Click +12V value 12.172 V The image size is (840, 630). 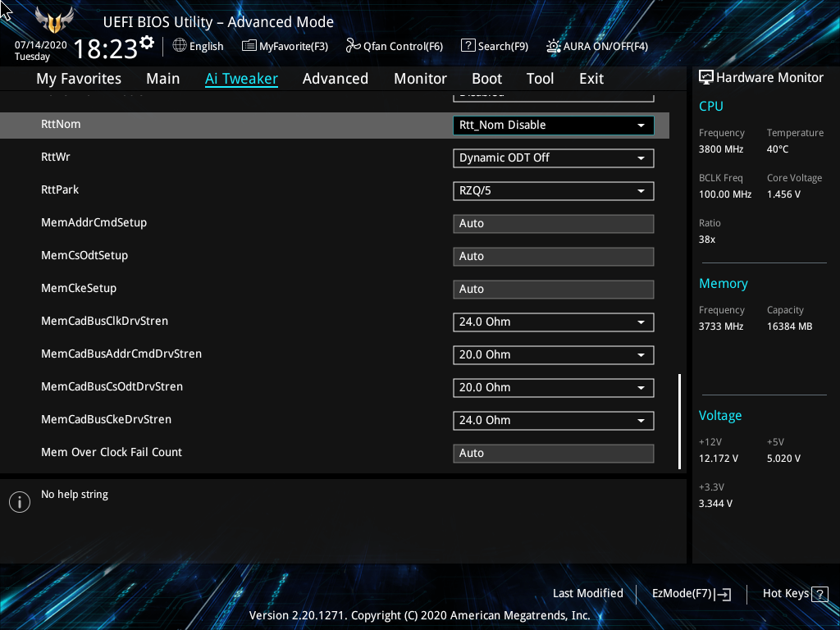click(718, 459)
